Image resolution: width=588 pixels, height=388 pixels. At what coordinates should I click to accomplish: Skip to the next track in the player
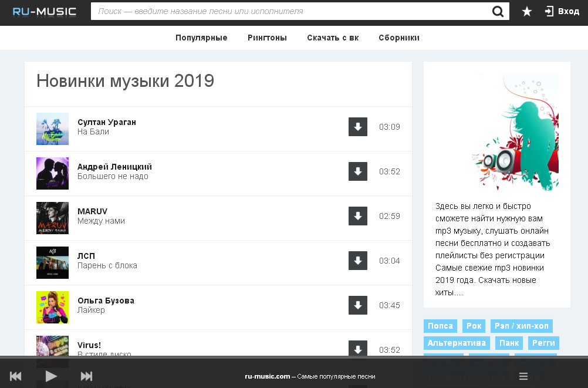tap(86, 376)
